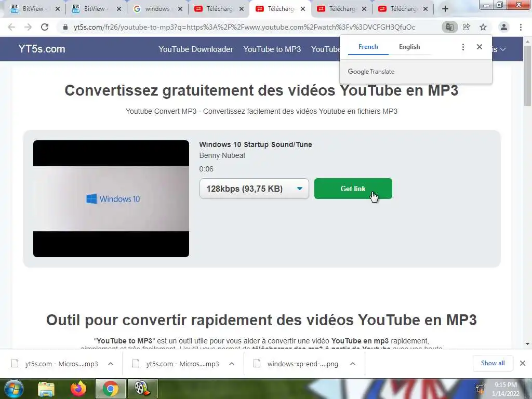
Task: Click the YT5s.com logo
Action: pyautogui.click(x=42, y=49)
